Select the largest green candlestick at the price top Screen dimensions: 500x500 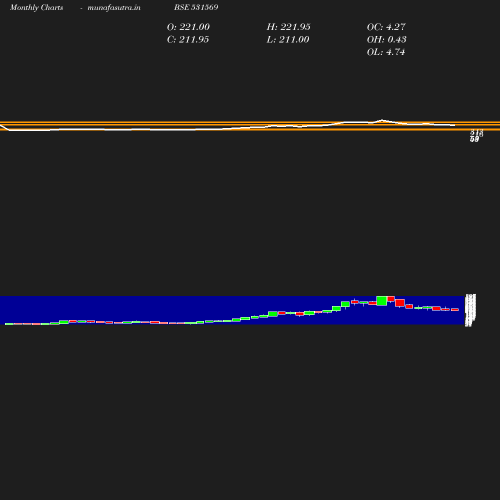(x=382, y=300)
